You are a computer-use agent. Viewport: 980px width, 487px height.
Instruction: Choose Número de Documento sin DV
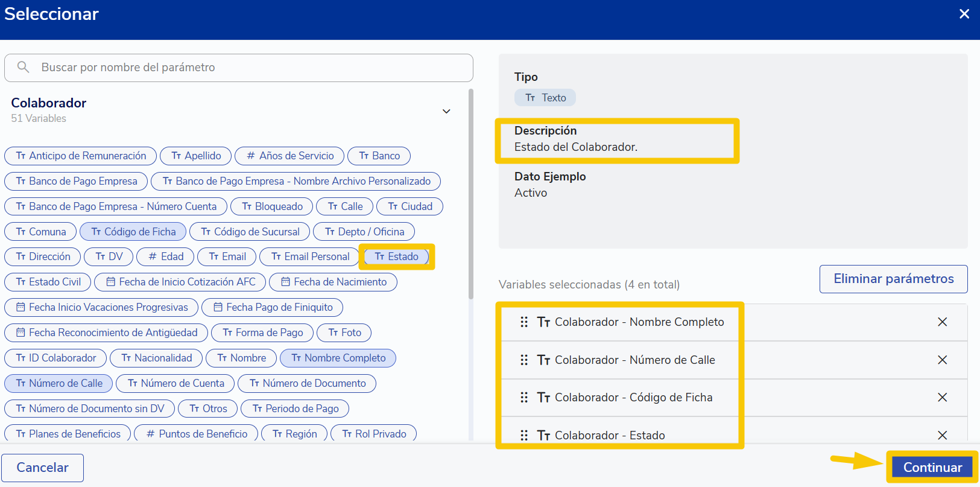[90, 409]
